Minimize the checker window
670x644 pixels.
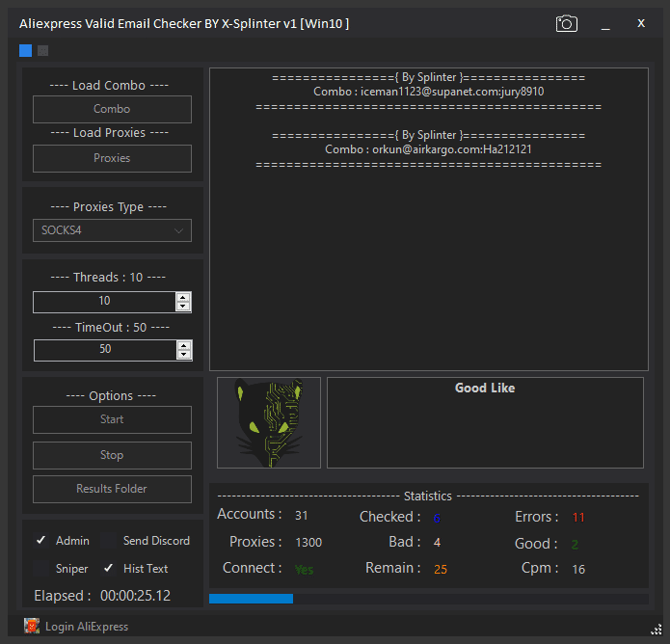pyautogui.click(x=605, y=24)
